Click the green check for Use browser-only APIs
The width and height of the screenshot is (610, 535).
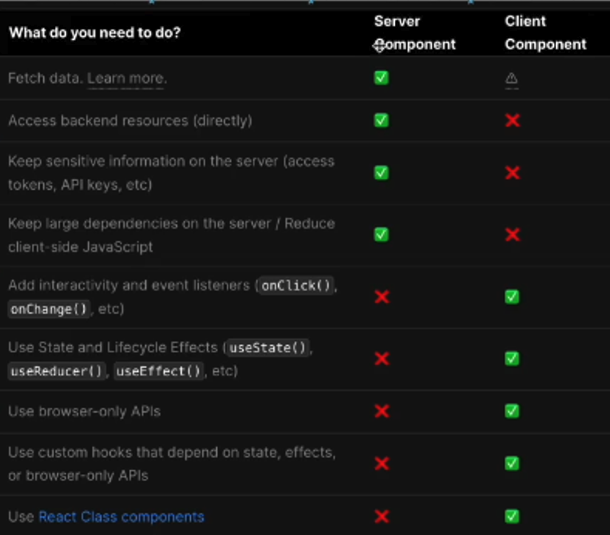pos(512,411)
